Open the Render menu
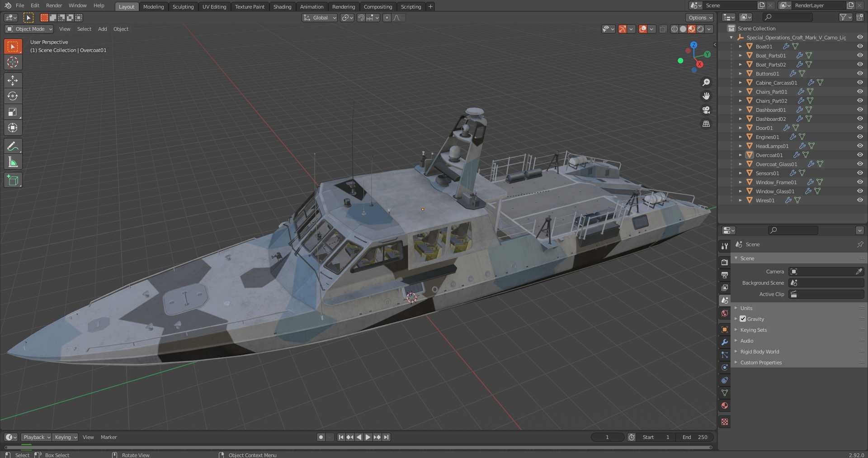The image size is (868, 458). tap(54, 5)
